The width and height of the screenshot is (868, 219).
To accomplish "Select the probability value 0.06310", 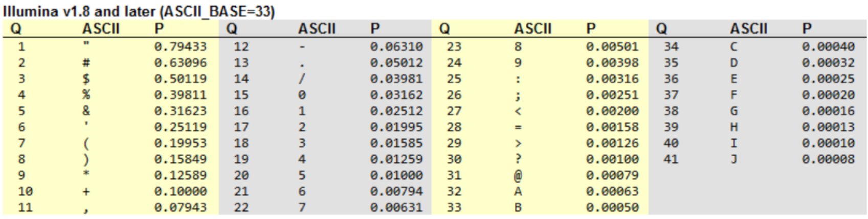I will pos(396,47).
